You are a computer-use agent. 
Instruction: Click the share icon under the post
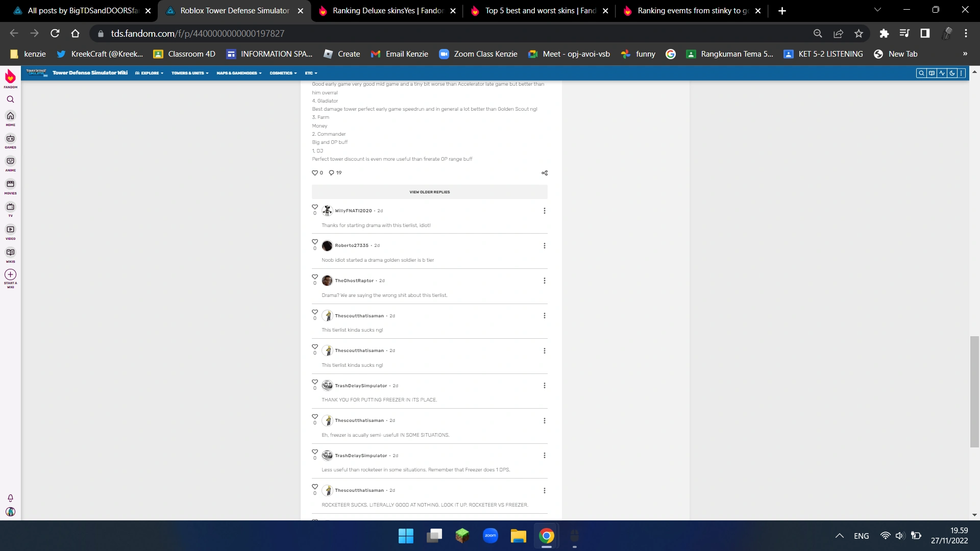(545, 173)
